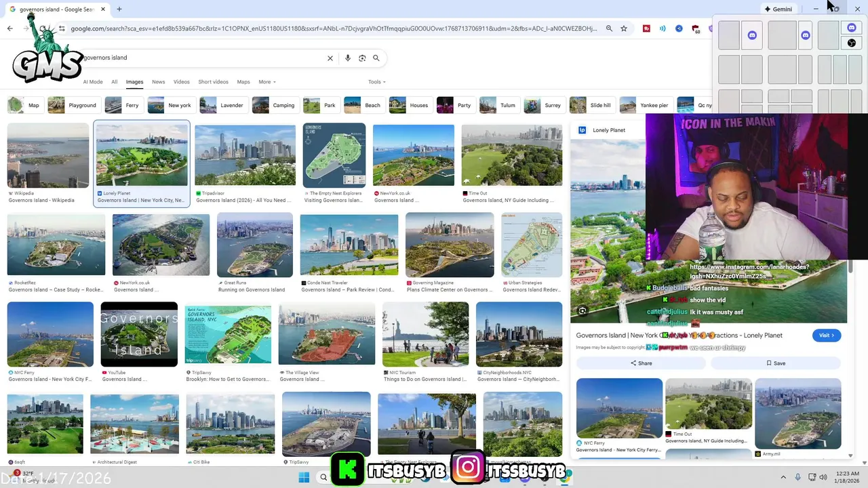Click the address bar URL

pos(334,28)
